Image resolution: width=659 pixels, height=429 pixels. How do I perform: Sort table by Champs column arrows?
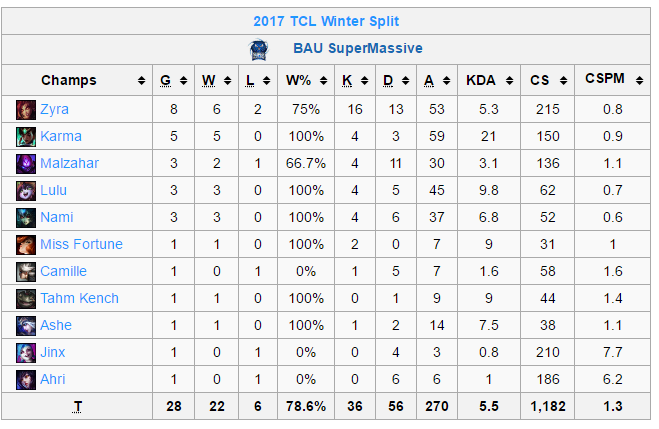142,81
